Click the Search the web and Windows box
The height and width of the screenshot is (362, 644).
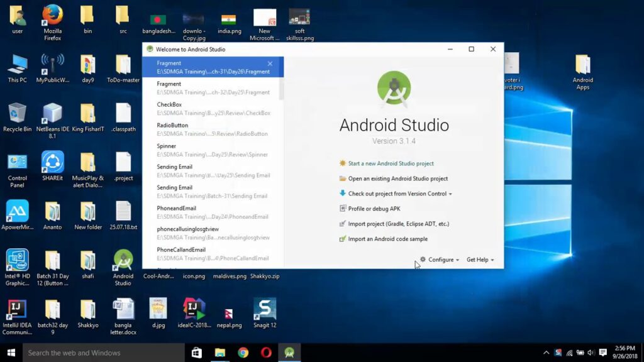(x=104, y=353)
